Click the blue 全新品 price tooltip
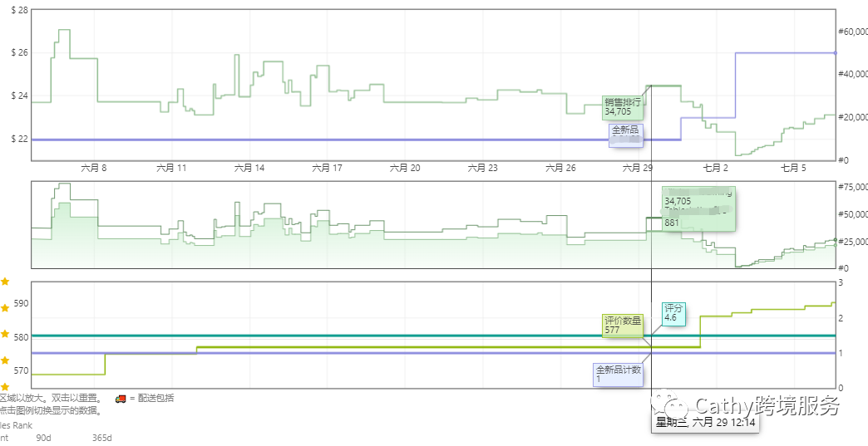 point(626,135)
